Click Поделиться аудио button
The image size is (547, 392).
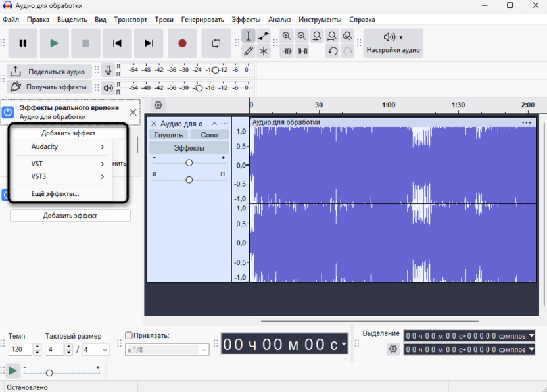coord(49,72)
